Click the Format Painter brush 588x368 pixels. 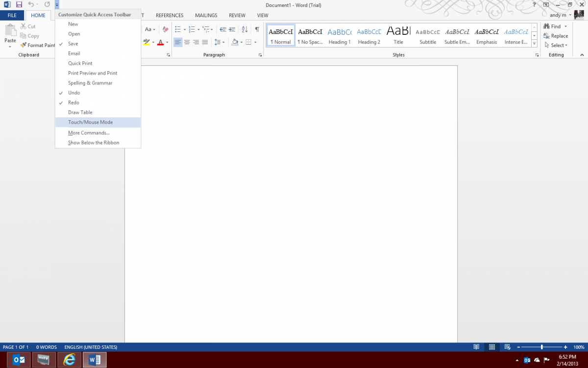tap(38, 45)
